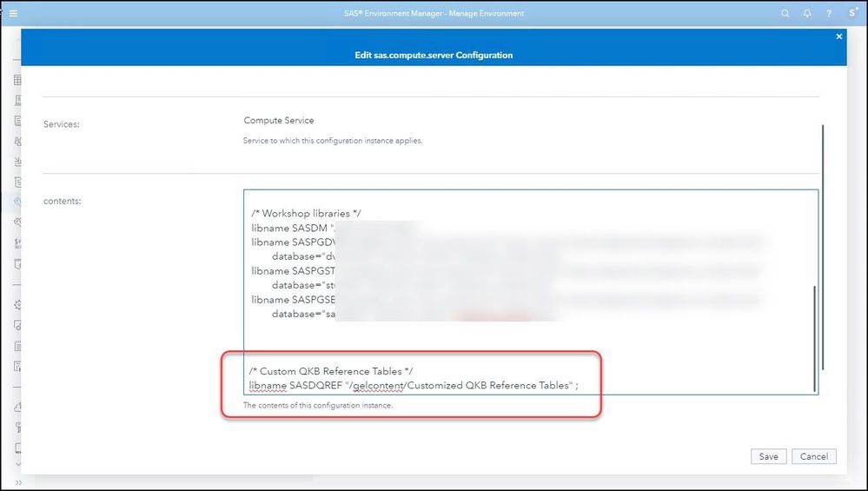This screenshot has width=868, height=491.
Task: Save the configuration changes
Action: pos(768,456)
